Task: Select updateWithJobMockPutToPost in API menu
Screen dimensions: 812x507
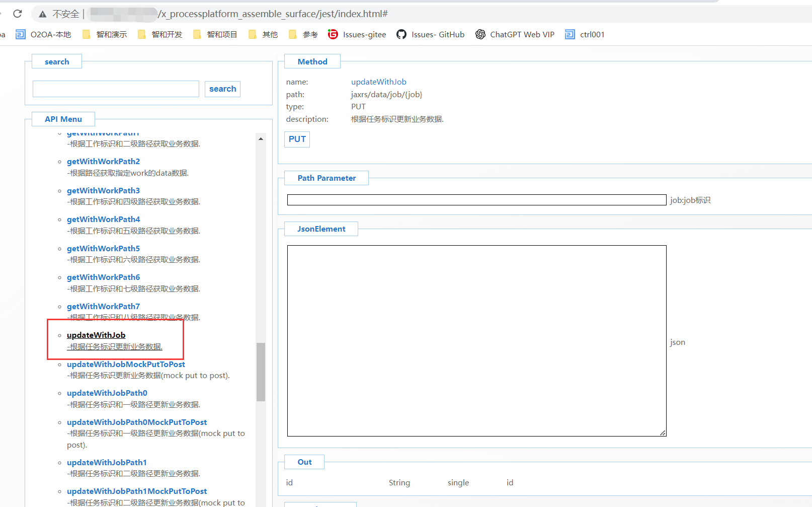Action: 126,364
